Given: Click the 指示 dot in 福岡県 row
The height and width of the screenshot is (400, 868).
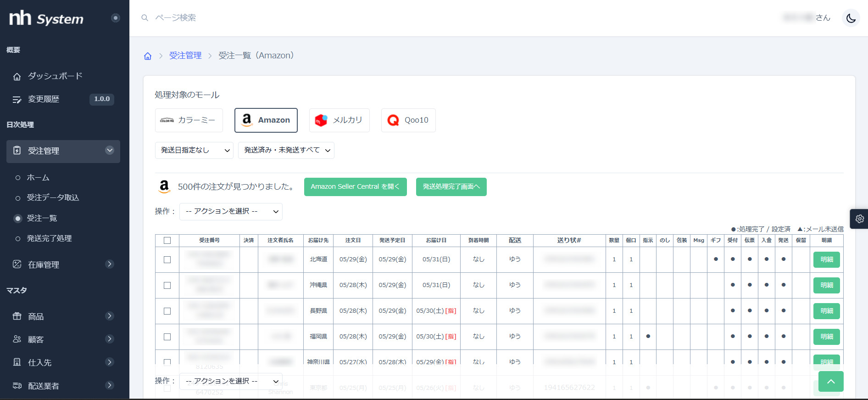Looking at the screenshot, I should point(648,337).
